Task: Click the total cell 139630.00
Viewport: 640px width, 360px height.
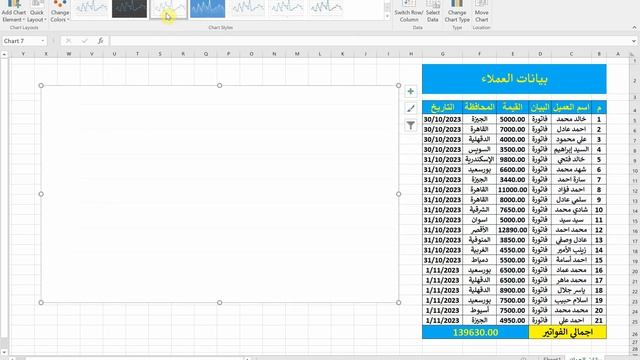Action: [x=476, y=332]
